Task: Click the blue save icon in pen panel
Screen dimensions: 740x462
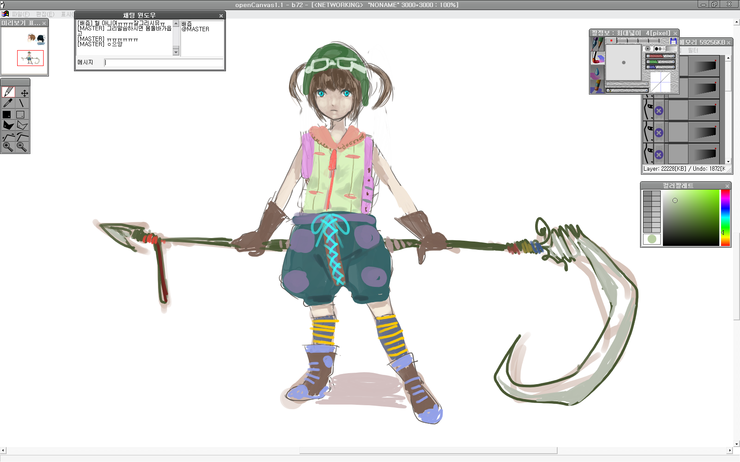Action: (673, 41)
